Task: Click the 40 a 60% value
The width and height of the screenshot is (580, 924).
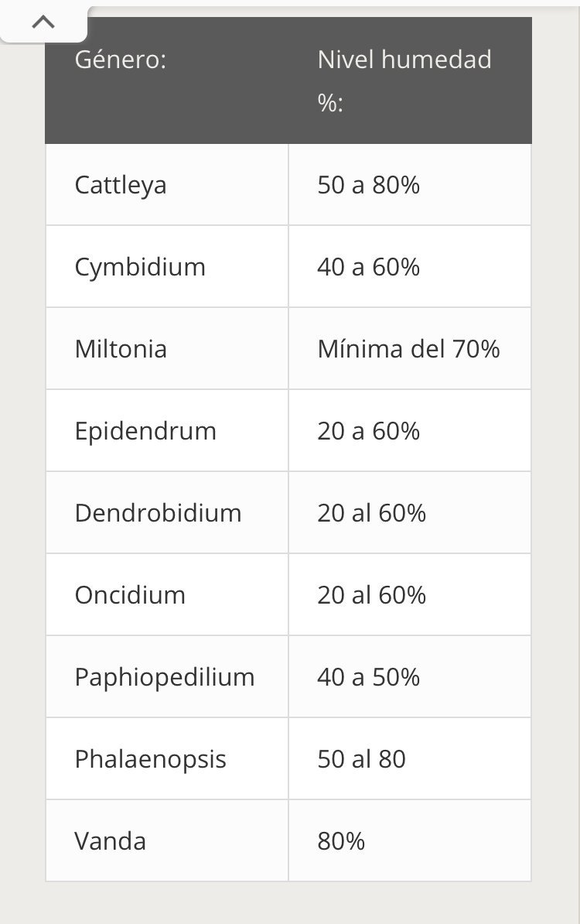Action: click(369, 267)
